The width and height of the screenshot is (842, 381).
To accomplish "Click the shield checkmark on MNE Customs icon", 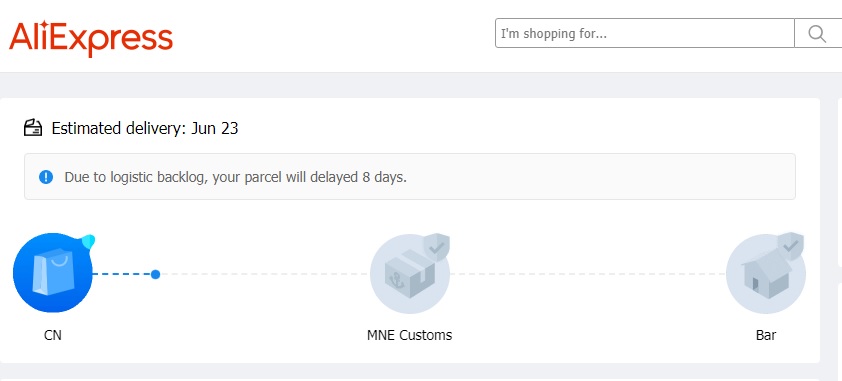I will point(437,247).
